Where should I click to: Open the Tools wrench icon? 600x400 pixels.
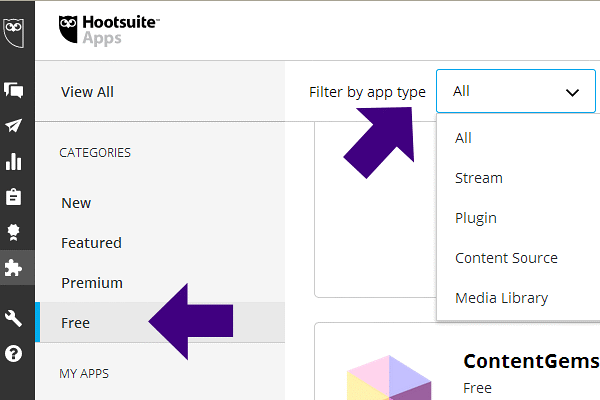coord(14,318)
